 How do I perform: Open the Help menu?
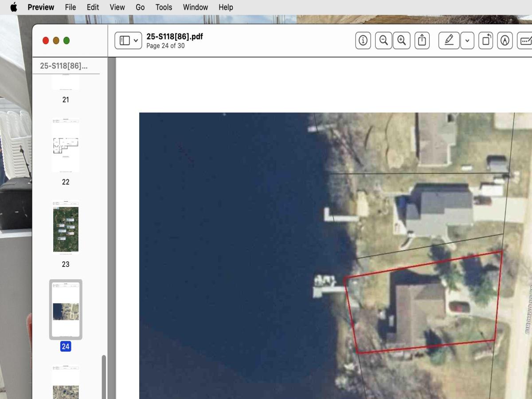[226, 7]
